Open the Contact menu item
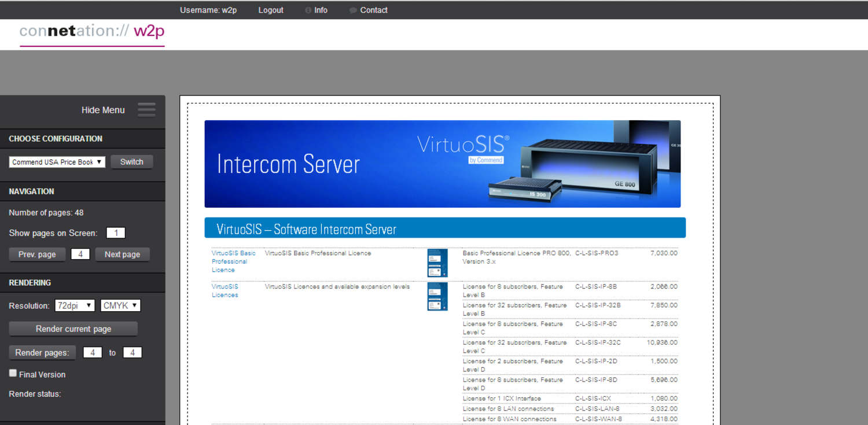 pyautogui.click(x=374, y=10)
